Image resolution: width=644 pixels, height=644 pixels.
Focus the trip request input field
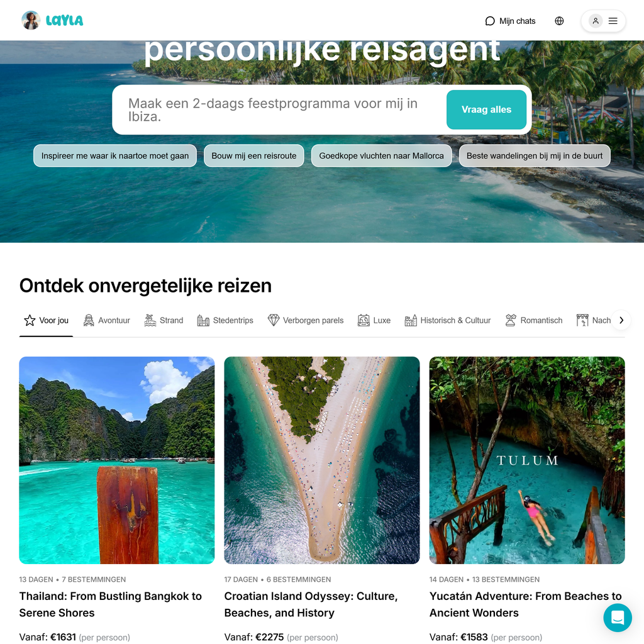[279, 109]
